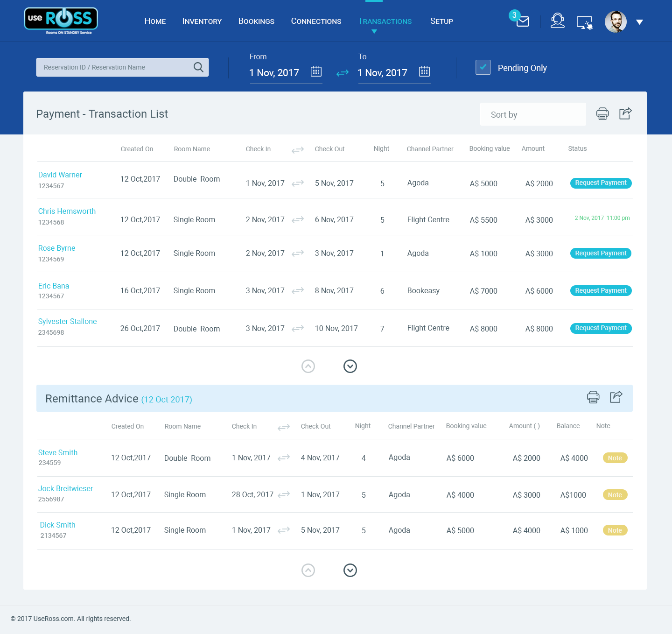The height and width of the screenshot is (634, 672).
Task: Print the Payment Transaction List
Action: coord(602,113)
